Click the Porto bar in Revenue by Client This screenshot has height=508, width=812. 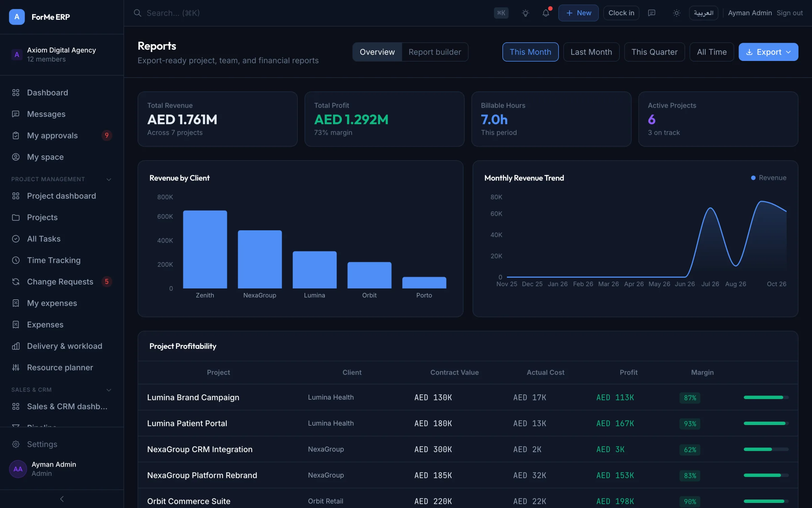pos(424,283)
